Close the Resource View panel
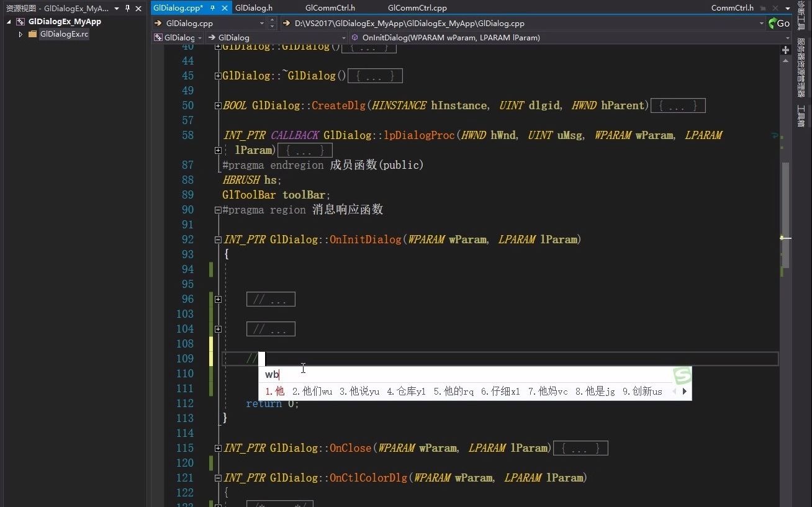Screen dimensions: 812x507 [139, 9]
